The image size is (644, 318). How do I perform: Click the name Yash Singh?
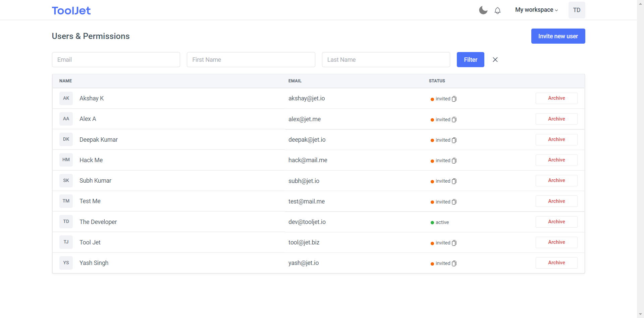[94, 263]
